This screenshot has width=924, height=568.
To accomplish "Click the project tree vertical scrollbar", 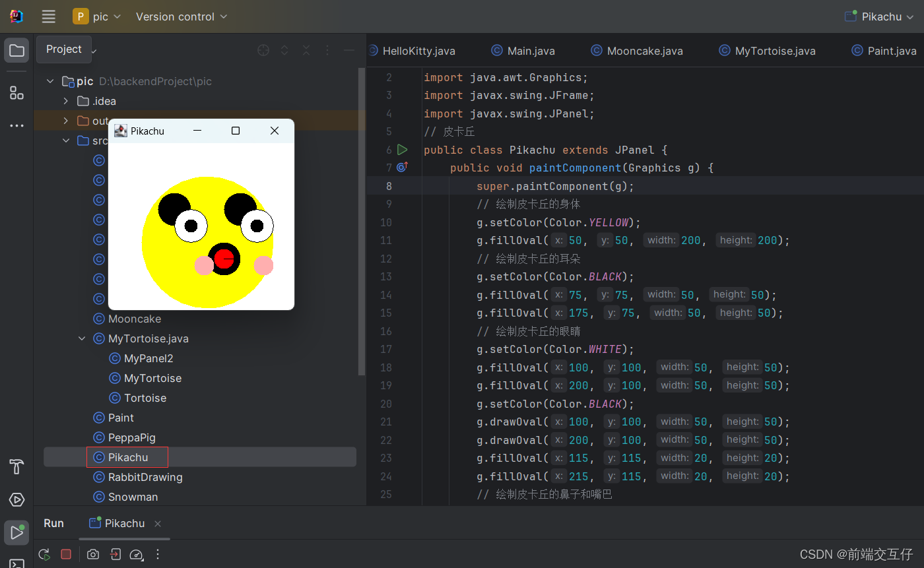I will [361, 221].
